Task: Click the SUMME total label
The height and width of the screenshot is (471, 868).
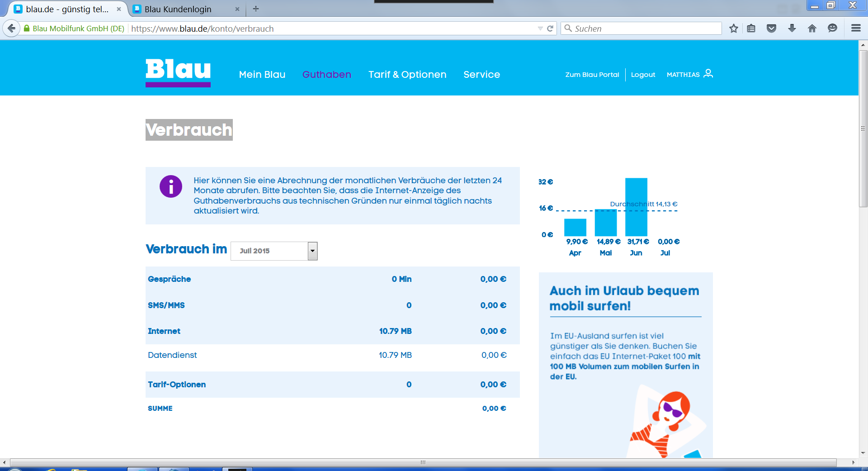Action: [160, 409]
